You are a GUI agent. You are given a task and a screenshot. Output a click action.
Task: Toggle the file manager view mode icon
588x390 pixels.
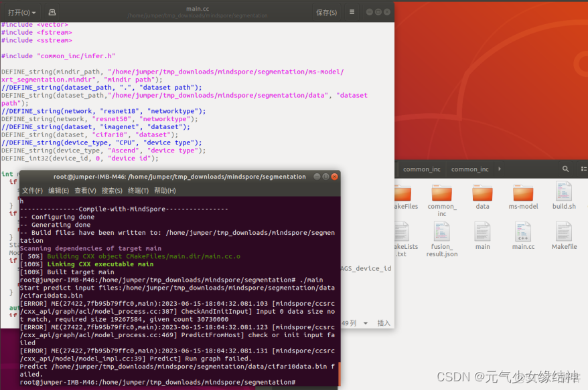583,169
